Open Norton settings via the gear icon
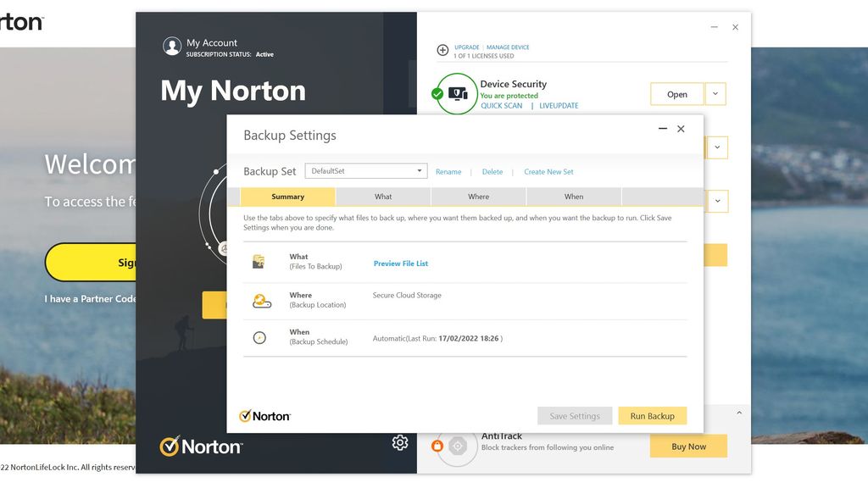Image resolution: width=868 pixels, height=488 pixels. pos(399,441)
